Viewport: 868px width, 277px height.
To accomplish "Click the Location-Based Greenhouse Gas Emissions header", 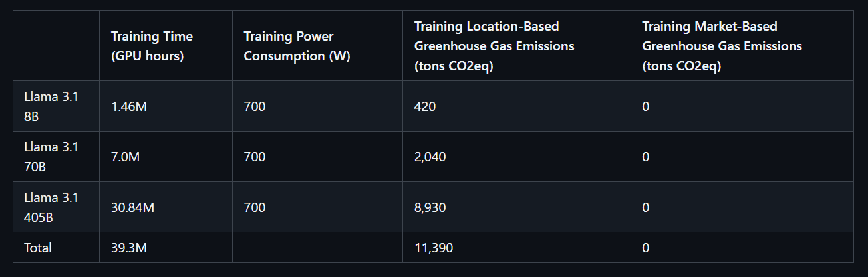I will (x=494, y=46).
